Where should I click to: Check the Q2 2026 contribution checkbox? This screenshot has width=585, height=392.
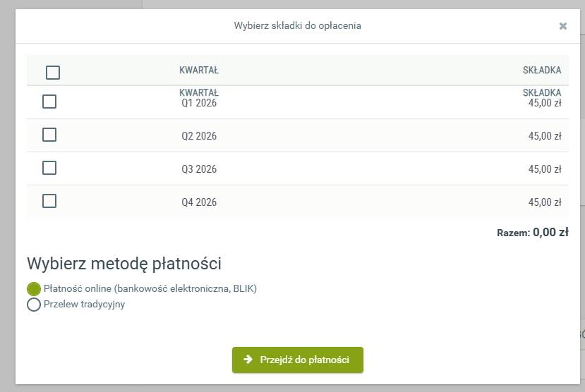click(49, 135)
